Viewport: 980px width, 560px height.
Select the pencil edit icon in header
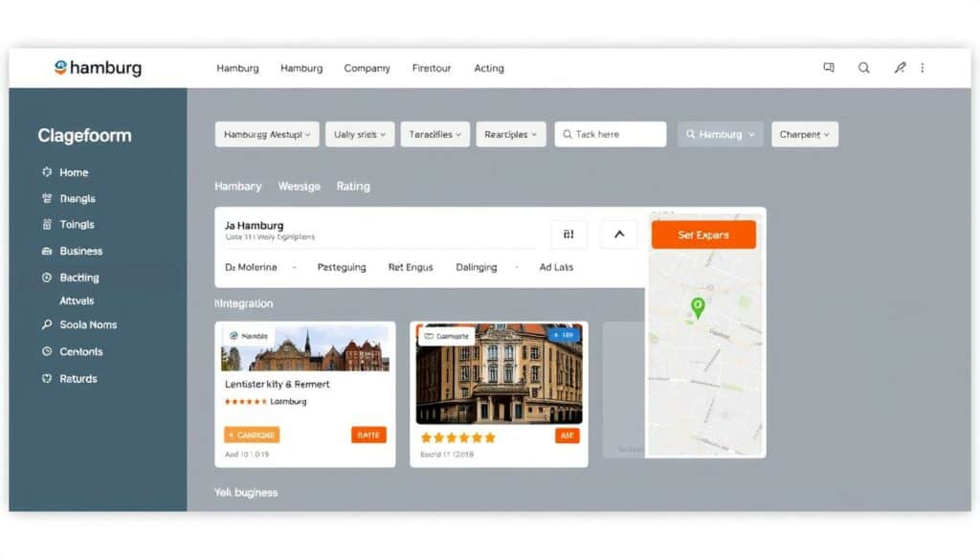click(x=900, y=68)
